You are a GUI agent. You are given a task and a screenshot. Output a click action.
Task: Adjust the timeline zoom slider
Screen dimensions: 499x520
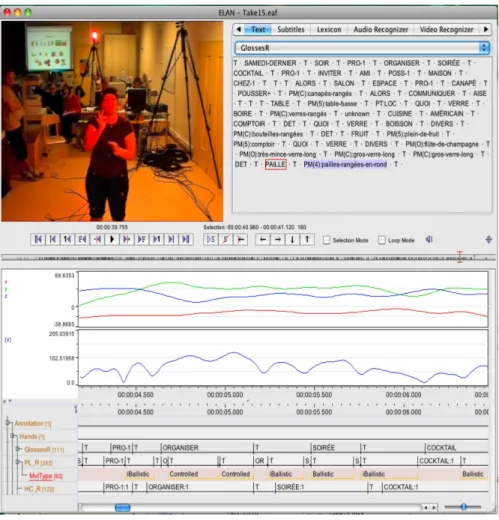(x=463, y=507)
